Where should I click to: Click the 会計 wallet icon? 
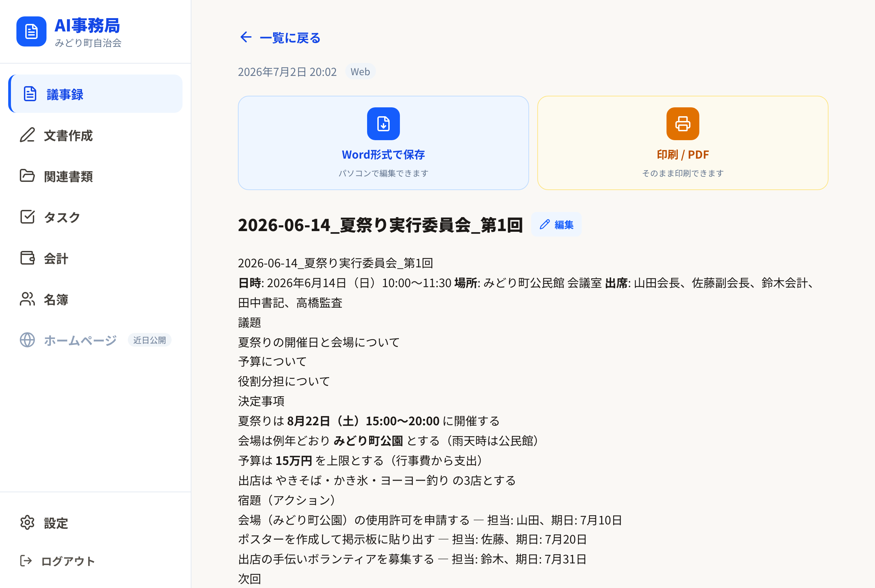(27, 258)
